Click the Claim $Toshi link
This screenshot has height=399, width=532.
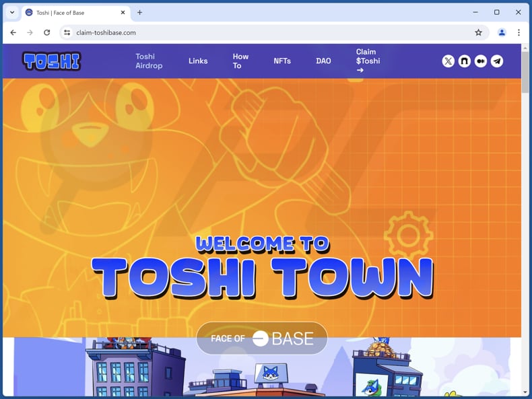point(368,61)
